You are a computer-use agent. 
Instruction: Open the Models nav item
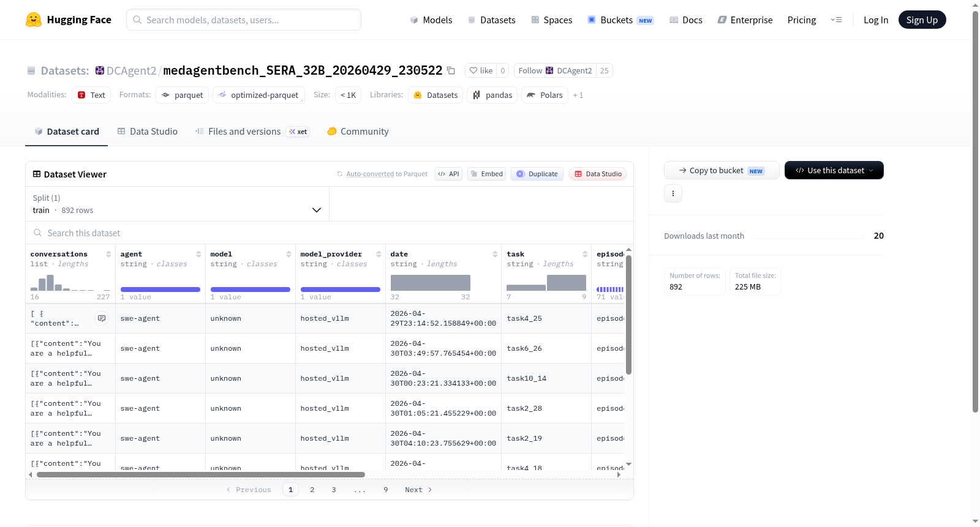pos(431,20)
